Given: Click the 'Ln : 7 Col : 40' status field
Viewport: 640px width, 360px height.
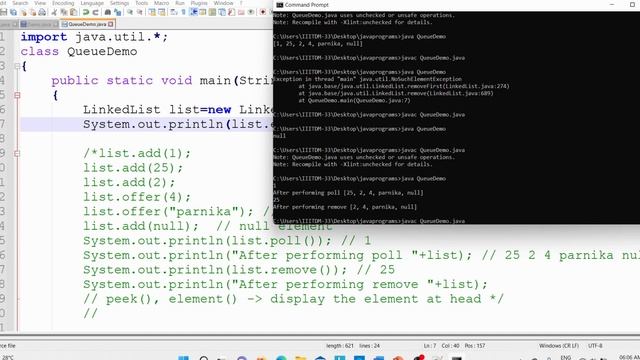Looking at the screenshot, I should coord(443,346).
